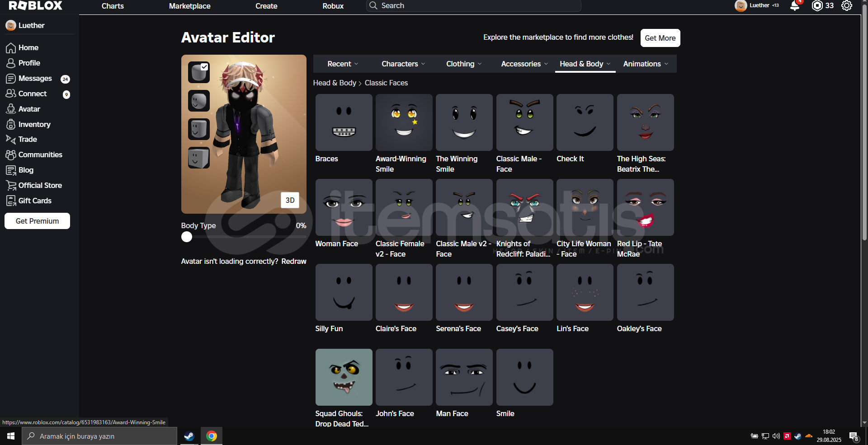Equip The Winning Smile face
Image resolution: width=868 pixels, height=445 pixels.
(464, 122)
